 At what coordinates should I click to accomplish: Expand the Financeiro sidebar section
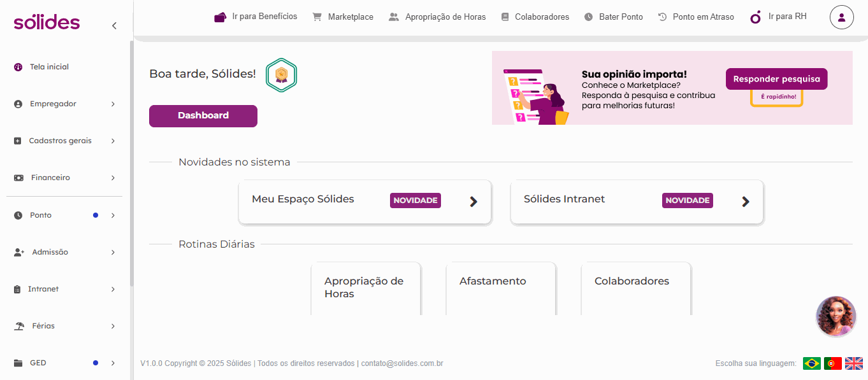[64, 178]
